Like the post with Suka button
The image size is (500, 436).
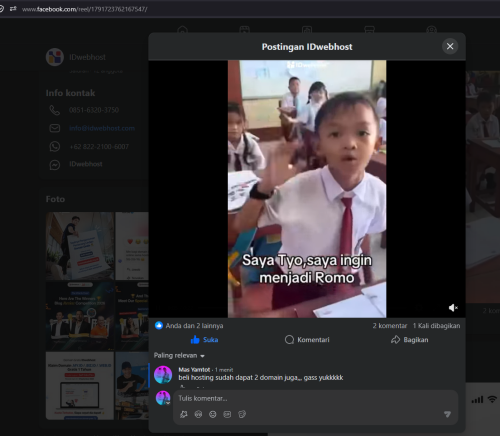(204, 340)
